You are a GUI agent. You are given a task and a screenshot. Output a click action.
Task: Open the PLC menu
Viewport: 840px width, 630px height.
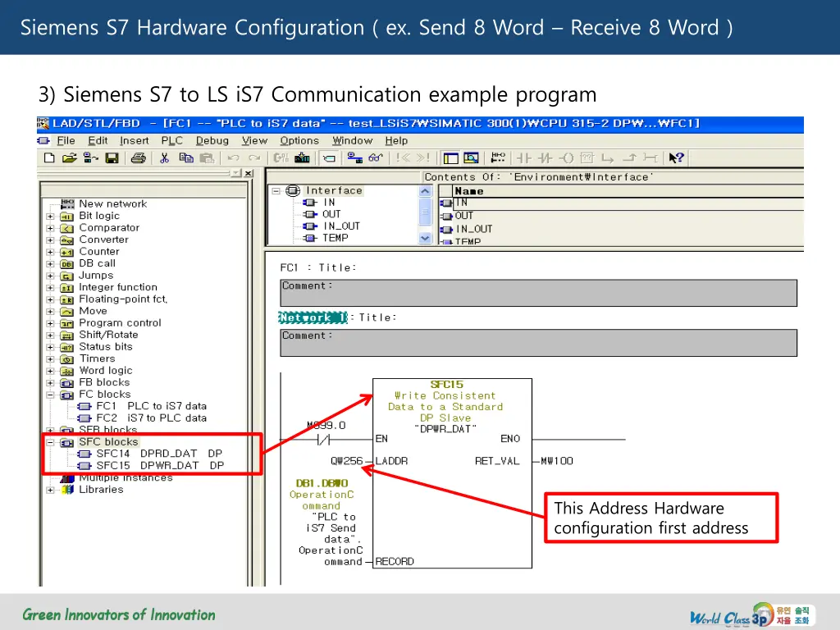pyautogui.click(x=172, y=140)
